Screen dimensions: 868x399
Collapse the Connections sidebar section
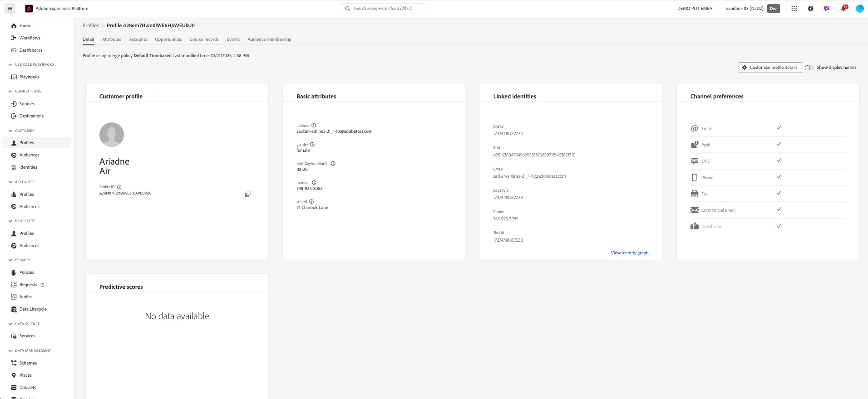click(10, 92)
